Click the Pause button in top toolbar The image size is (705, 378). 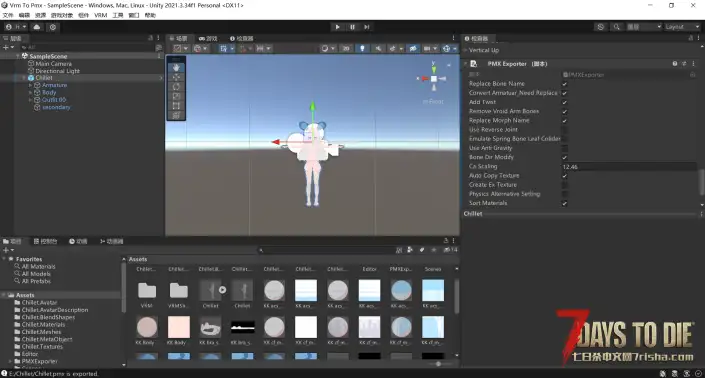tap(352, 27)
